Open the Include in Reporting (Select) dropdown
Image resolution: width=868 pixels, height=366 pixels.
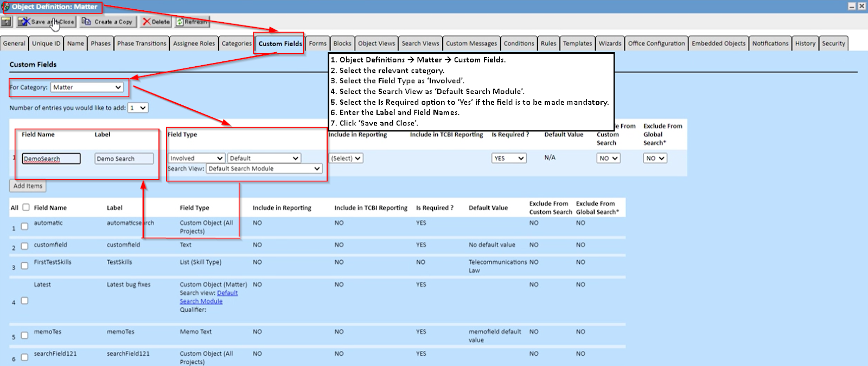point(346,158)
